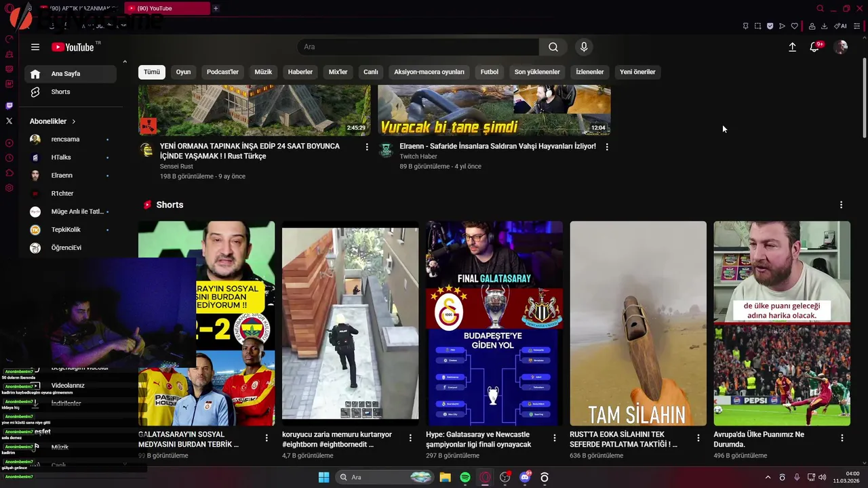Open the TAM SİLAHIN Rust short thumbnail
Viewport: 868px width, 488px height.
tap(638, 323)
